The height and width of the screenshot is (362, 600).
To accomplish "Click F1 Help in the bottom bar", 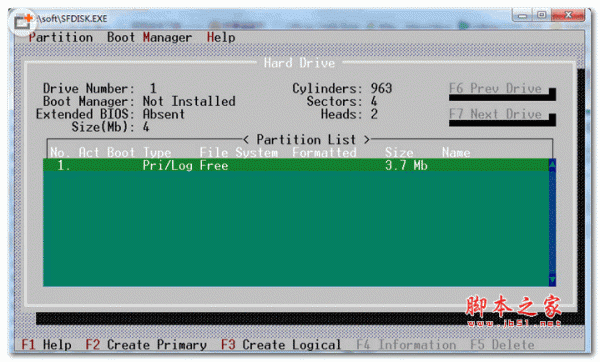I will click(46, 345).
